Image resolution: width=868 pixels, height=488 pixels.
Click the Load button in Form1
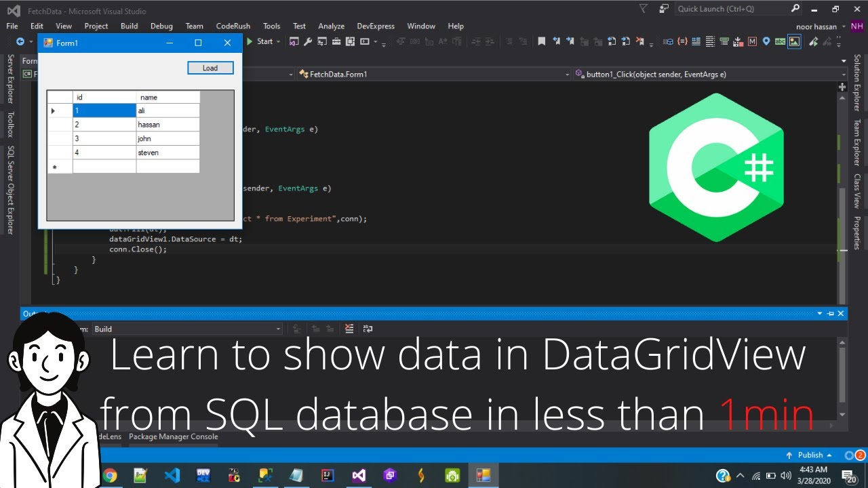click(210, 68)
